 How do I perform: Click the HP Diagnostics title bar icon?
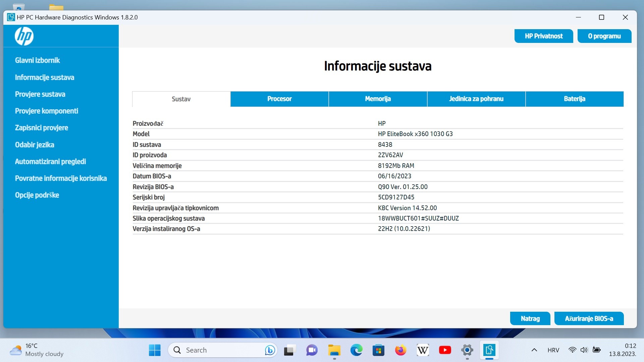pyautogui.click(x=11, y=17)
